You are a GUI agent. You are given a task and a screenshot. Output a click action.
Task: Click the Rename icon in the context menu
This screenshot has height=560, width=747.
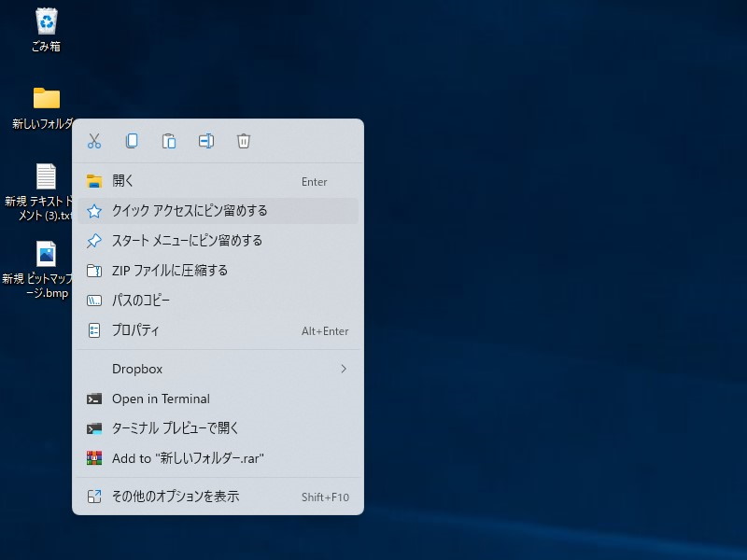click(206, 140)
